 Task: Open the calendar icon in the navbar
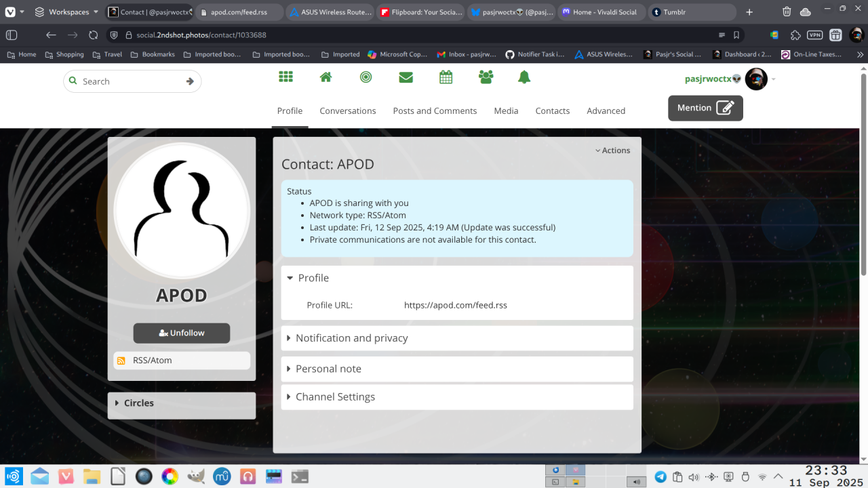click(x=446, y=77)
